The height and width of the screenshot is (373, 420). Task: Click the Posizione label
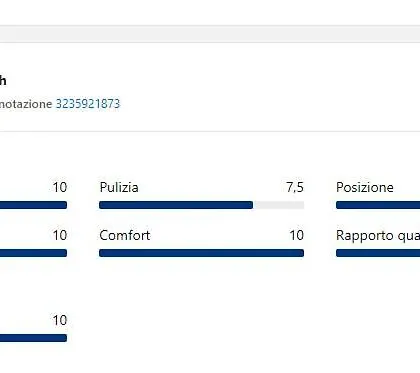point(365,187)
